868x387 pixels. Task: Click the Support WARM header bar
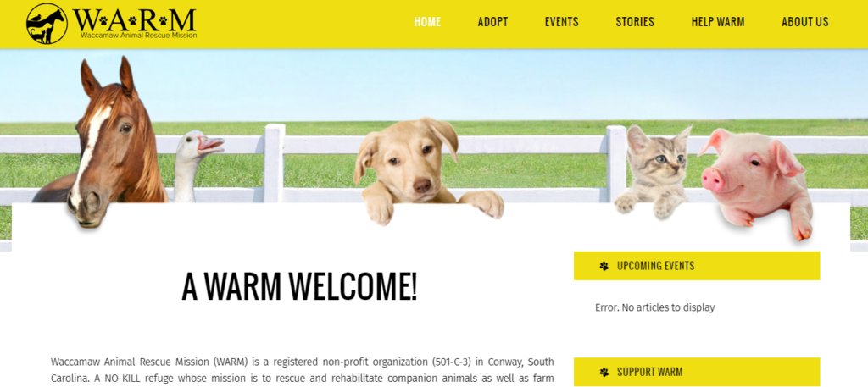coord(697,372)
